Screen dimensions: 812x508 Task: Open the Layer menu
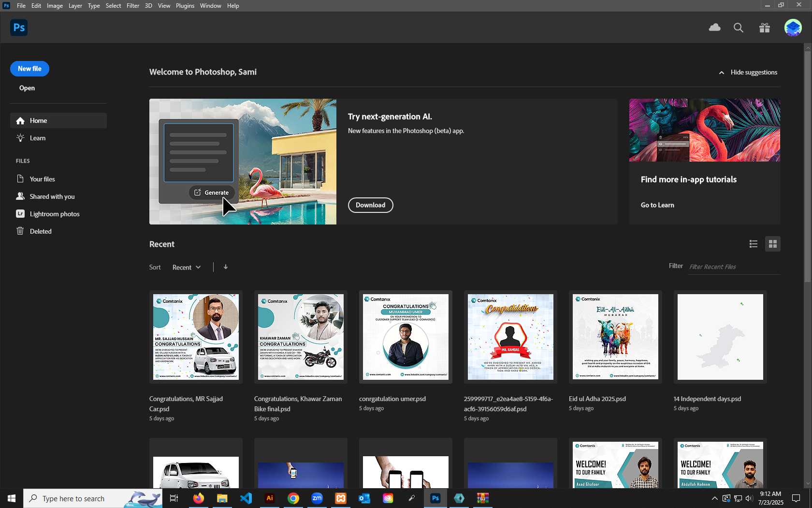coord(75,6)
